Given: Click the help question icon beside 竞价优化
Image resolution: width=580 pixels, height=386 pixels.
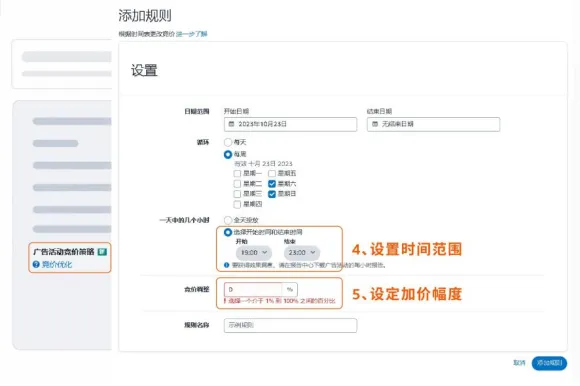Looking at the screenshot, I should click(36, 264).
